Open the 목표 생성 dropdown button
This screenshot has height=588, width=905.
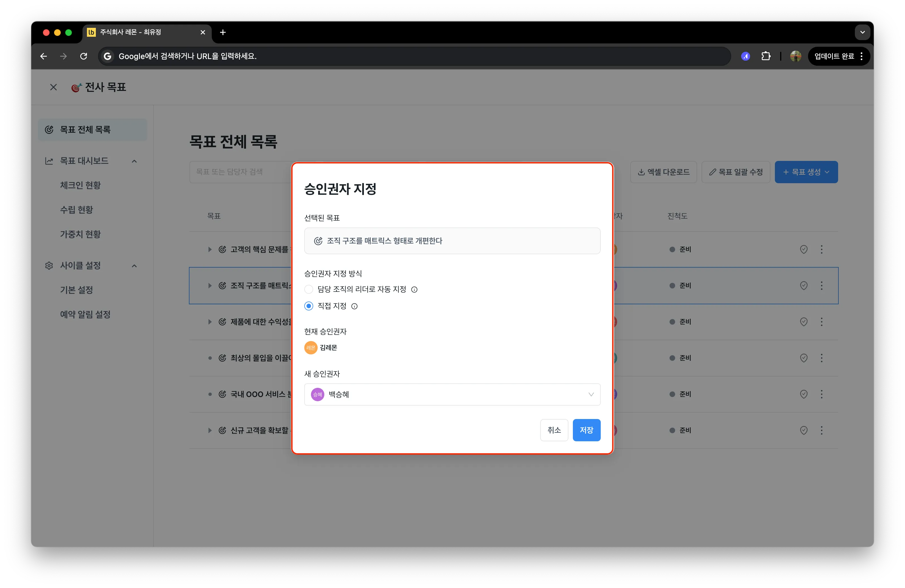coord(806,172)
